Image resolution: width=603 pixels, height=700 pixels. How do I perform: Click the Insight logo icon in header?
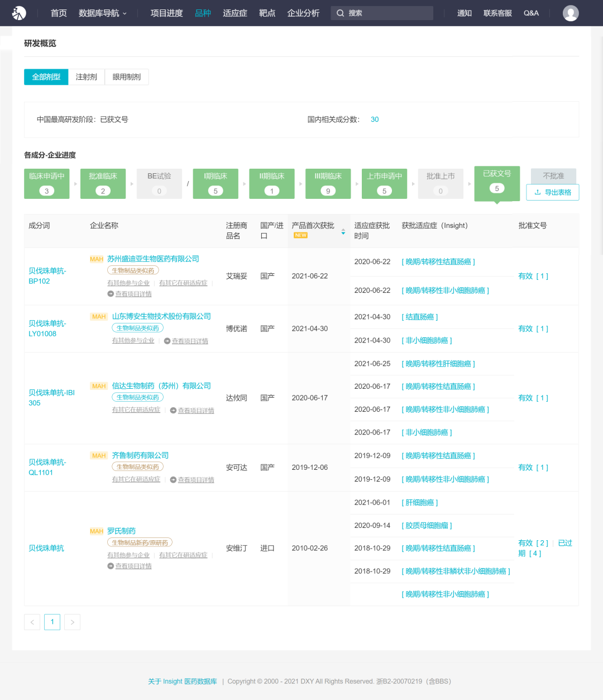19,13
